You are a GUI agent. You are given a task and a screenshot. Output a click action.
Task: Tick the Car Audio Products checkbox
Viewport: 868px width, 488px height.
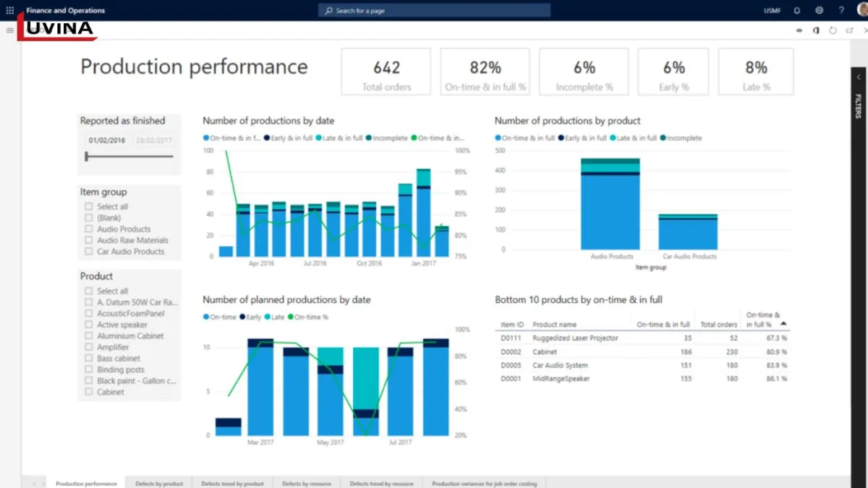[x=89, y=252]
